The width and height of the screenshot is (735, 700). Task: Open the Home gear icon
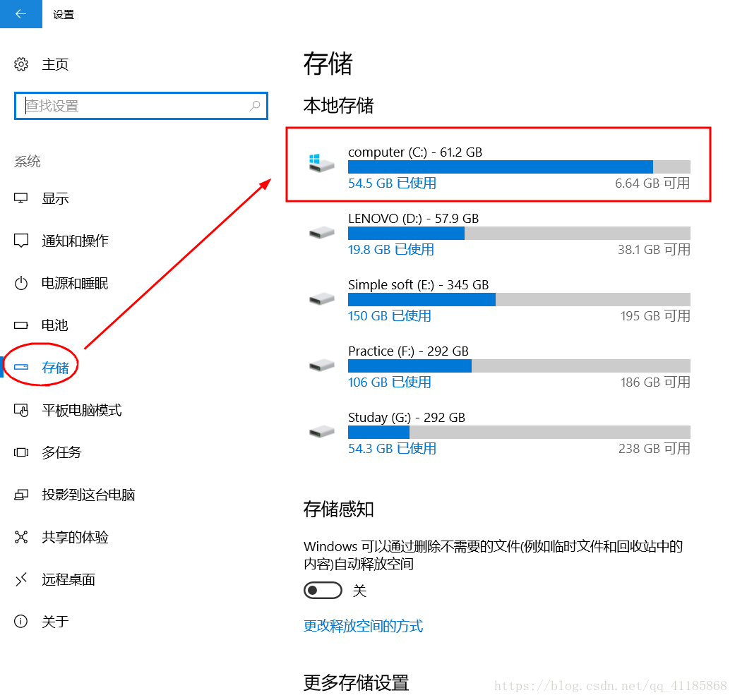click(x=21, y=64)
